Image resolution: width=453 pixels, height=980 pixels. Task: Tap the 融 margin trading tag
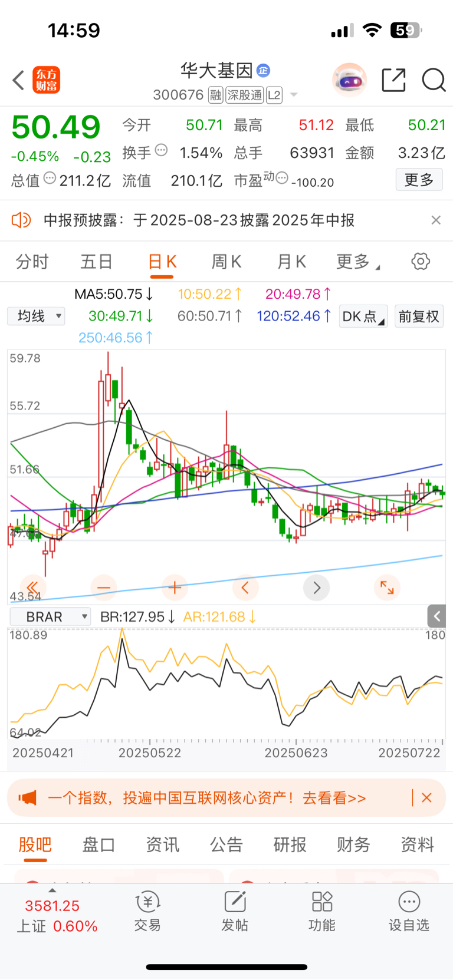216,95
